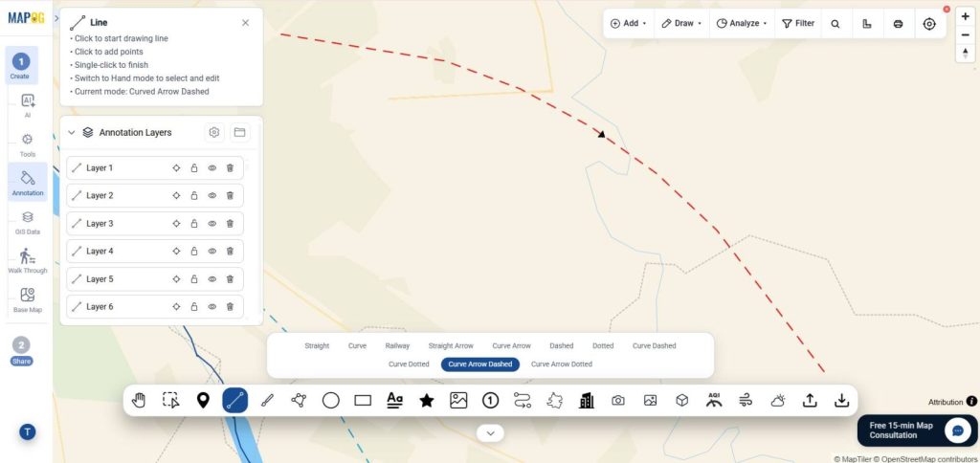Open the Add dropdown menu

tap(628, 24)
